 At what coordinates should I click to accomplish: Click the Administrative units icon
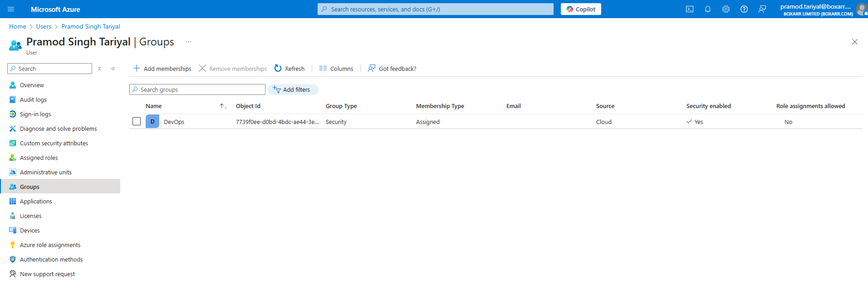pos(13,172)
